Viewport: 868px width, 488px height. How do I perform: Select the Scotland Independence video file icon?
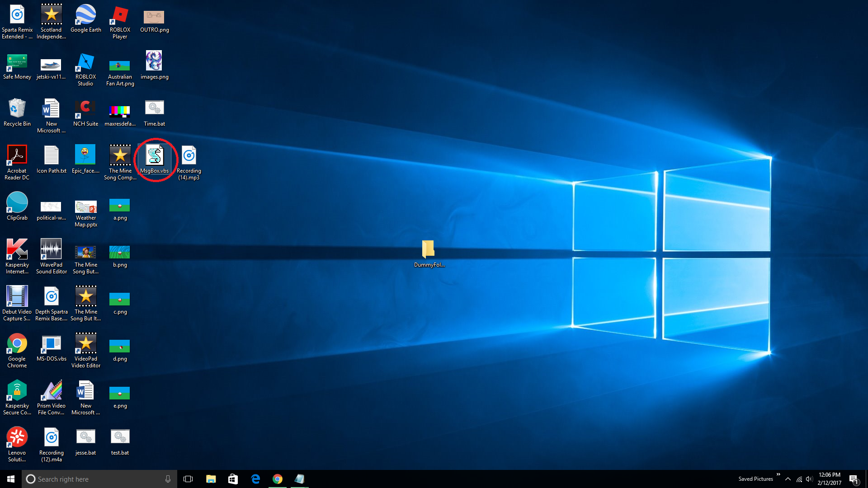(x=52, y=22)
